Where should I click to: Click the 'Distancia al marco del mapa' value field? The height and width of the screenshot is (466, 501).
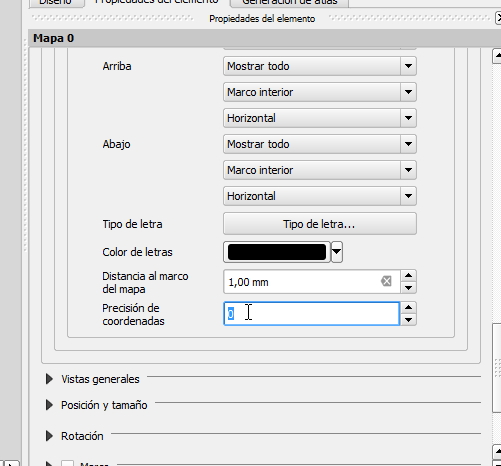tap(312, 282)
